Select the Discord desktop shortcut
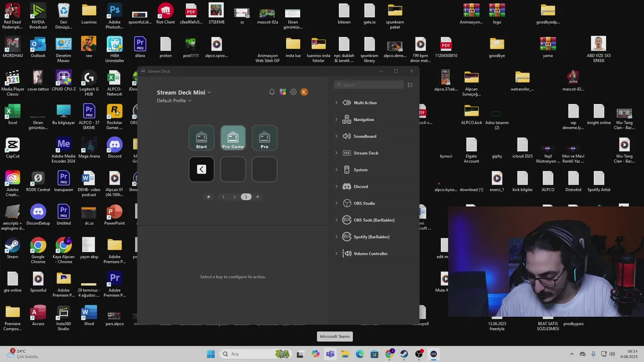 pyautogui.click(x=115, y=147)
